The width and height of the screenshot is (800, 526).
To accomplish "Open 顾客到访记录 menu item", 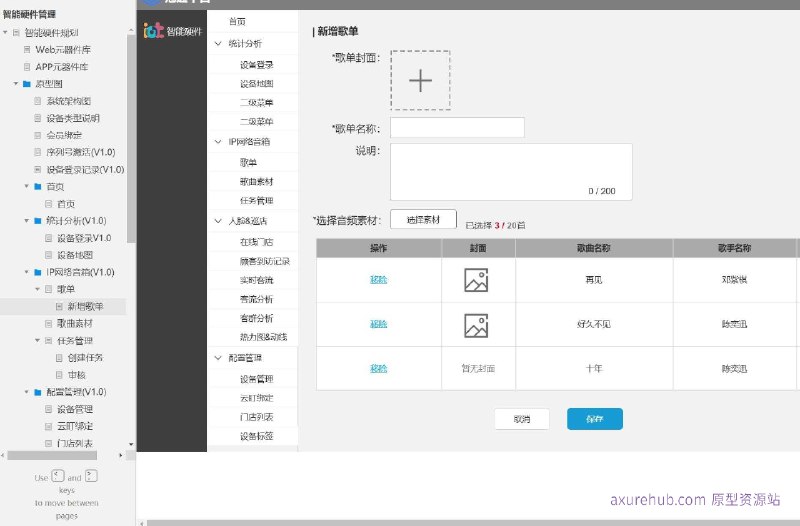I will pyautogui.click(x=265, y=261).
